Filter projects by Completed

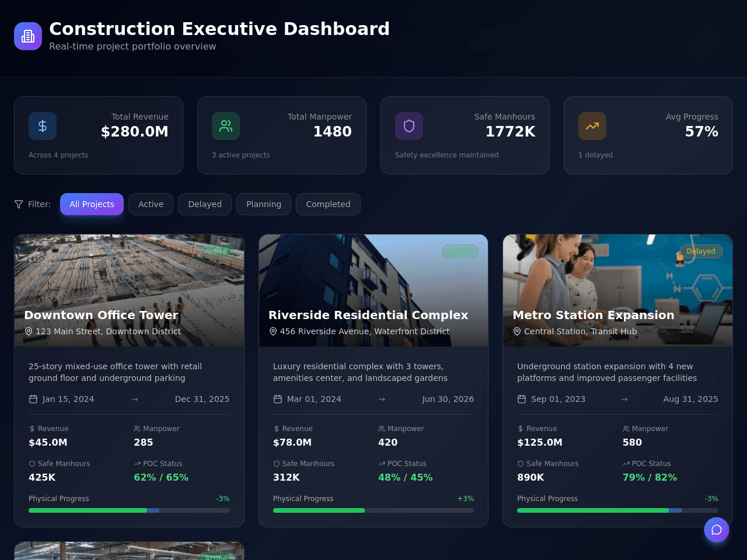[328, 204]
